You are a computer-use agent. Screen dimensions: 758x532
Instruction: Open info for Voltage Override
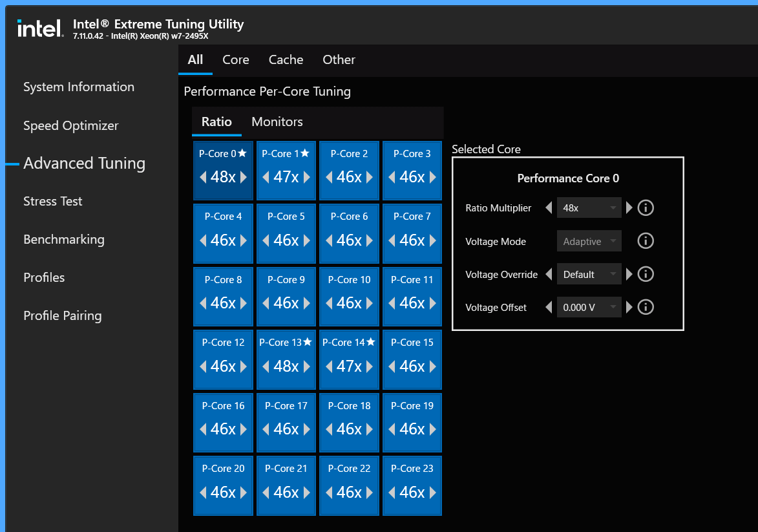pyautogui.click(x=646, y=274)
